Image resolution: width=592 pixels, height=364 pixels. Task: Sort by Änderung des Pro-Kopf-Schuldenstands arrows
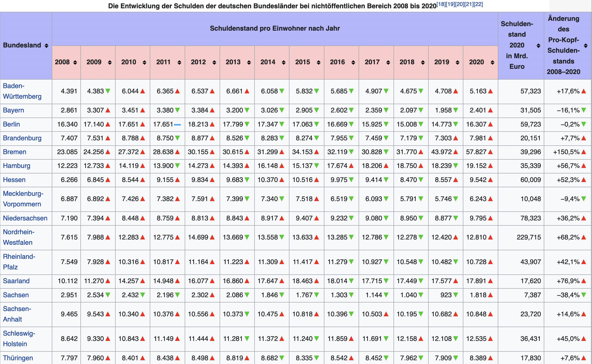tap(586, 46)
